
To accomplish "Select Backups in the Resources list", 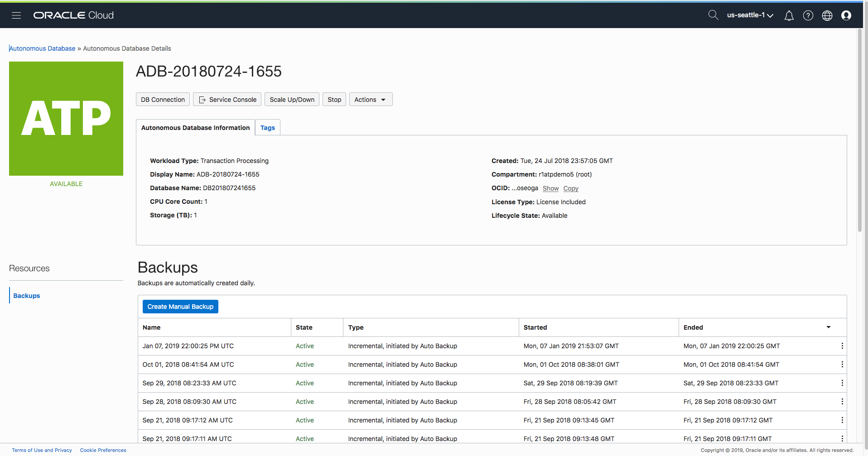I will (x=27, y=296).
